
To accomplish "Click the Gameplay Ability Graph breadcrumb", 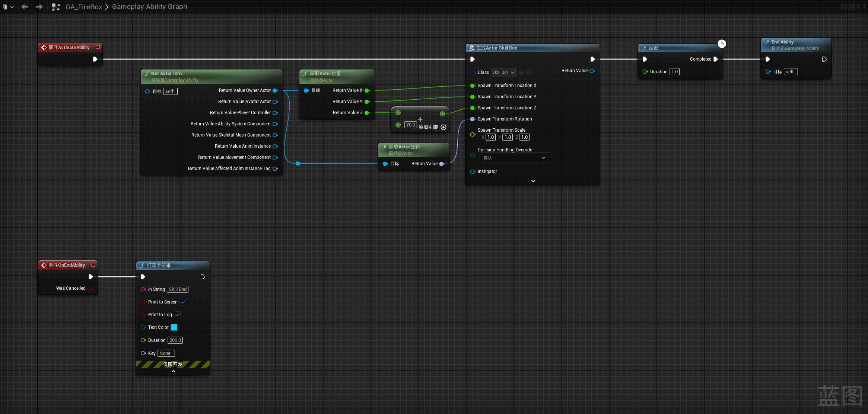I will click(149, 7).
